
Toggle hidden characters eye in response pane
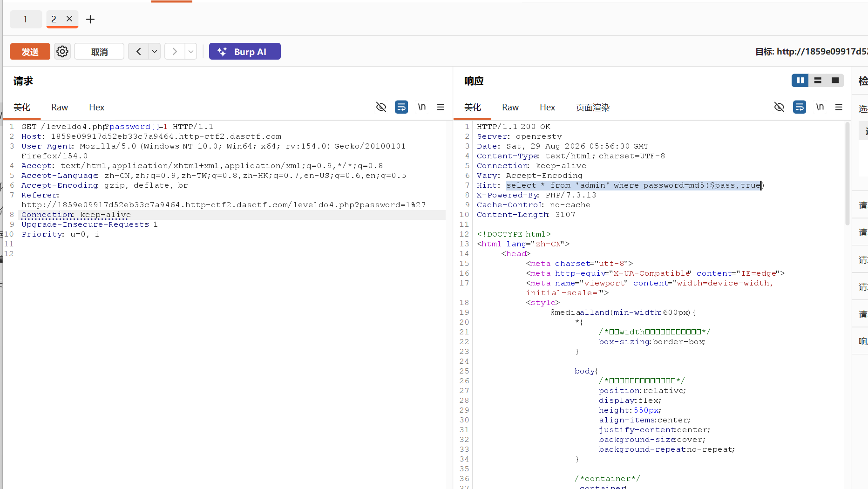(779, 107)
